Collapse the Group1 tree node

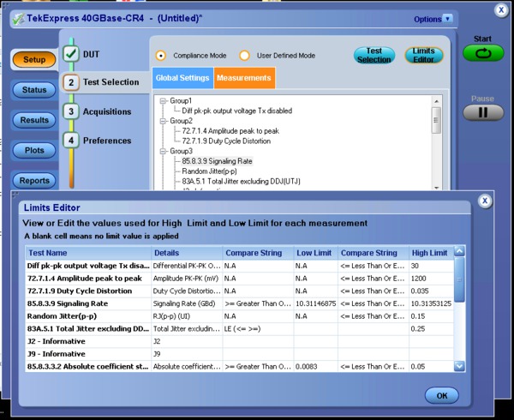pos(164,101)
